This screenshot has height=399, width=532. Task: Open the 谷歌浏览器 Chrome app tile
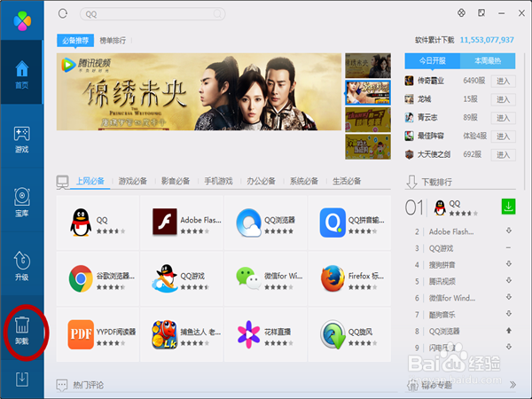pos(98,278)
